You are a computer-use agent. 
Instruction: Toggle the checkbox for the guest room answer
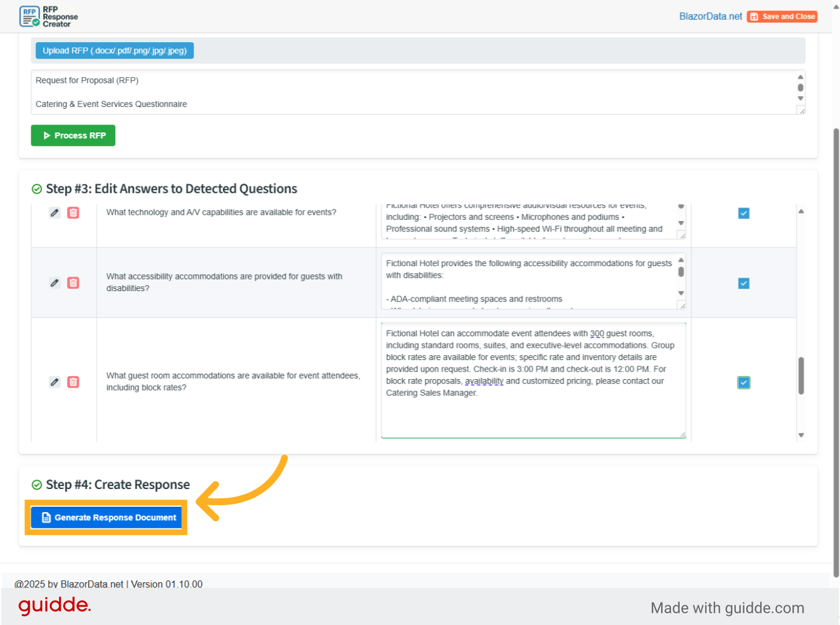(x=744, y=383)
